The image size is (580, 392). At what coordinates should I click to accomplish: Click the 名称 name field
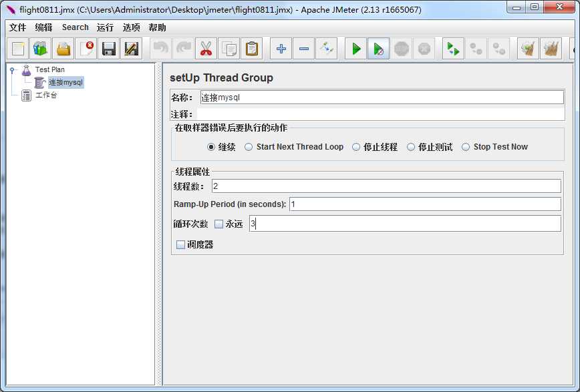[x=382, y=97]
